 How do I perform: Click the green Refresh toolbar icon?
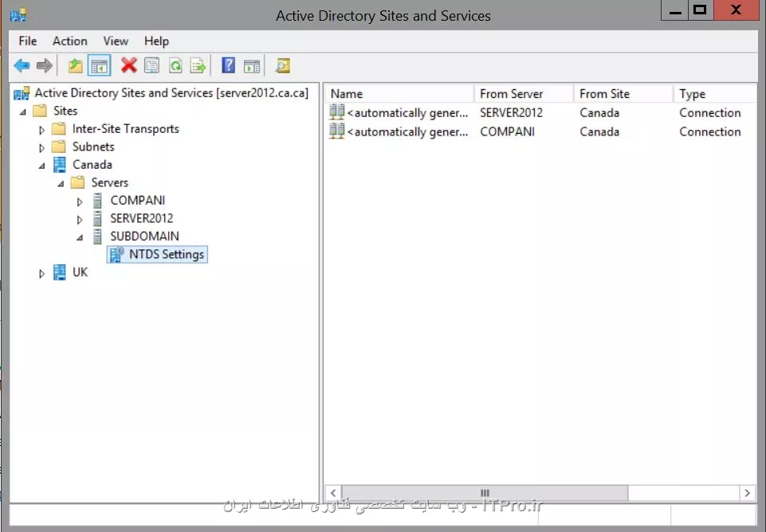tap(175, 65)
